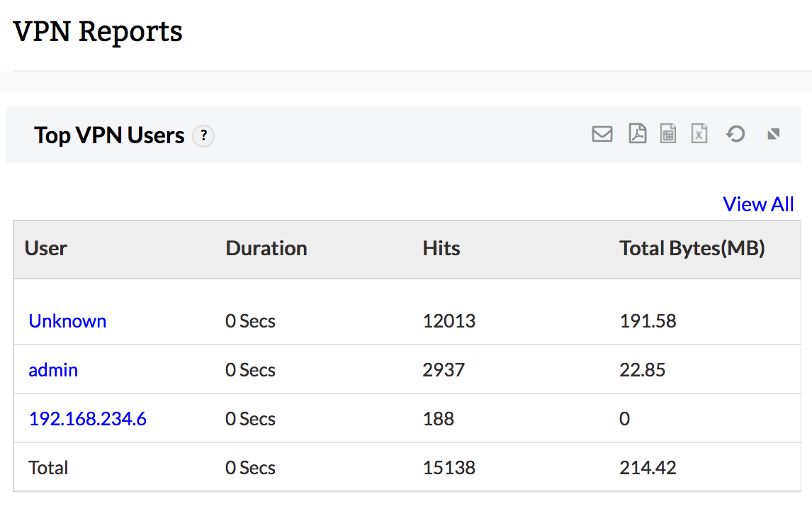Open the Unknown user details

(x=67, y=321)
